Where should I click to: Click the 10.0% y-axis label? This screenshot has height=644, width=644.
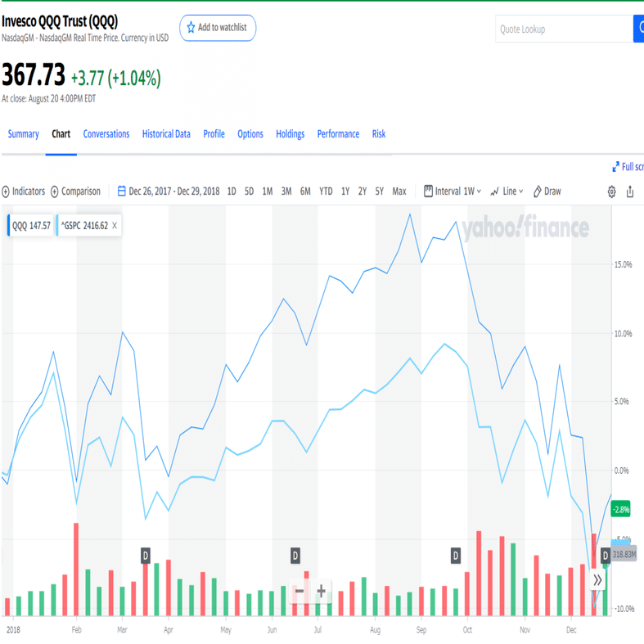point(623,334)
